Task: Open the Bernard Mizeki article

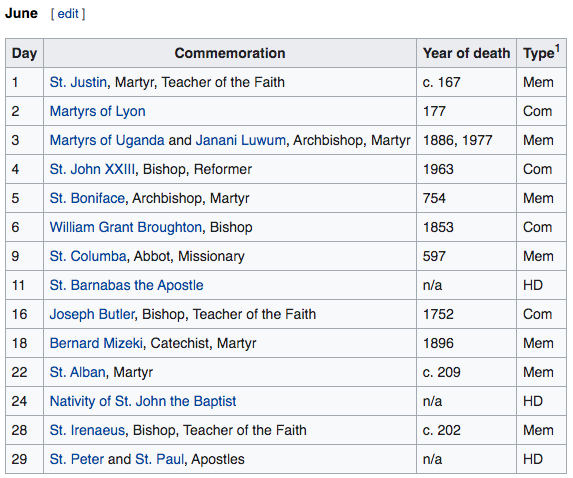Action: [x=96, y=343]
